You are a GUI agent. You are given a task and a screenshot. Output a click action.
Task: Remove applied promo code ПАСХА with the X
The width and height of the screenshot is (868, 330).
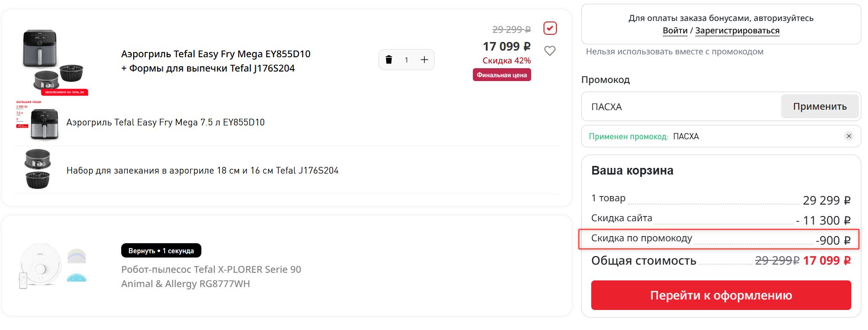[848, 136]
